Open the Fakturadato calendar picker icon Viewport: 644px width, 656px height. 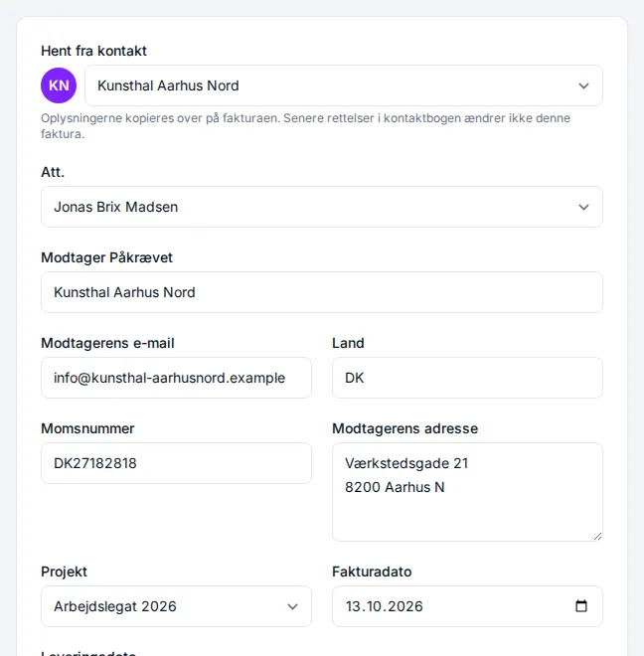click(581, 605)
